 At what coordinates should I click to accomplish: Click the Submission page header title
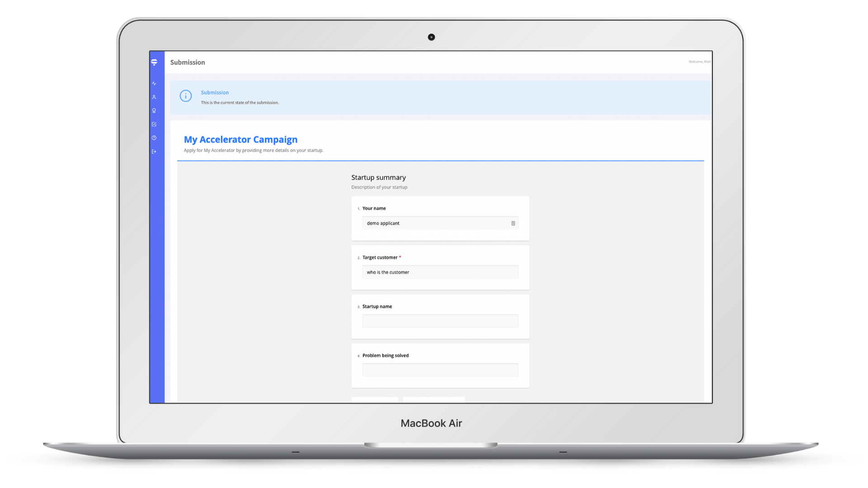188,62
